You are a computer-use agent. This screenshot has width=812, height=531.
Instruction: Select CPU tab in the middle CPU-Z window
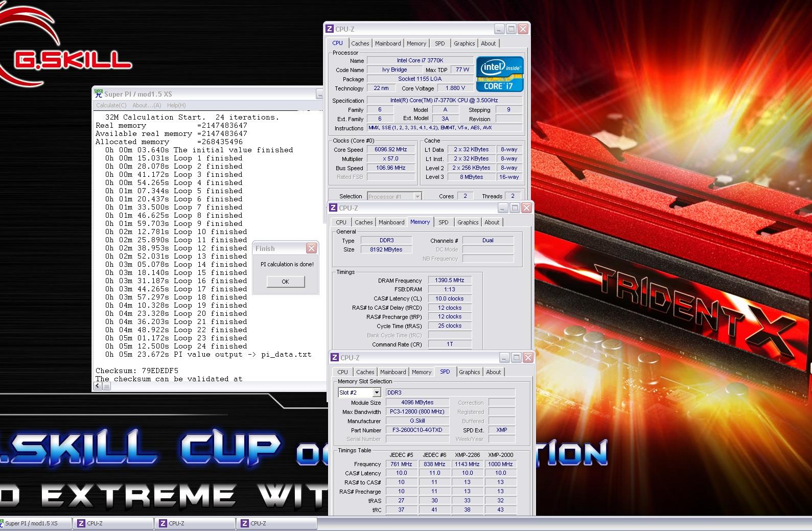coord(341,222)
